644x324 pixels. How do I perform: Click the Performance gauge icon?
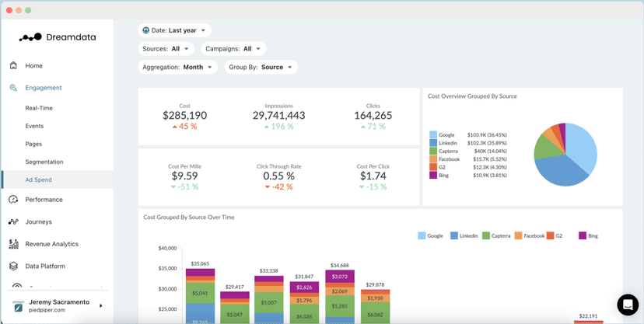coord(13,200)
